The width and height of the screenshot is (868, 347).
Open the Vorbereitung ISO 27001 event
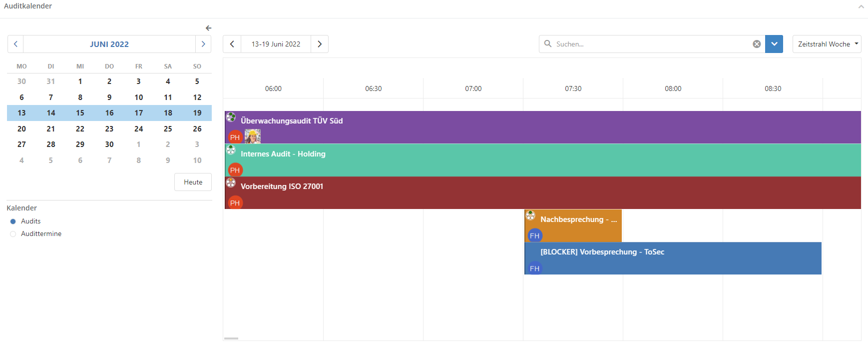[499, 192]
